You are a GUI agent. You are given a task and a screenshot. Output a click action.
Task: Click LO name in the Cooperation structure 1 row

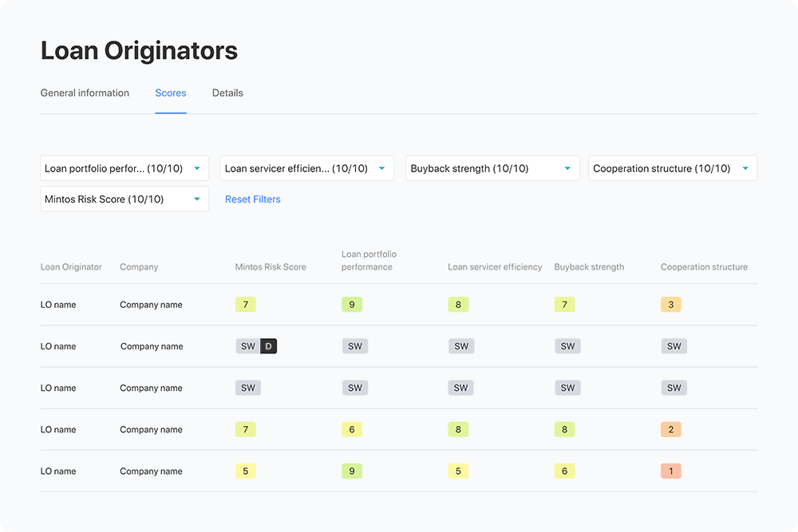pos(58,471)
